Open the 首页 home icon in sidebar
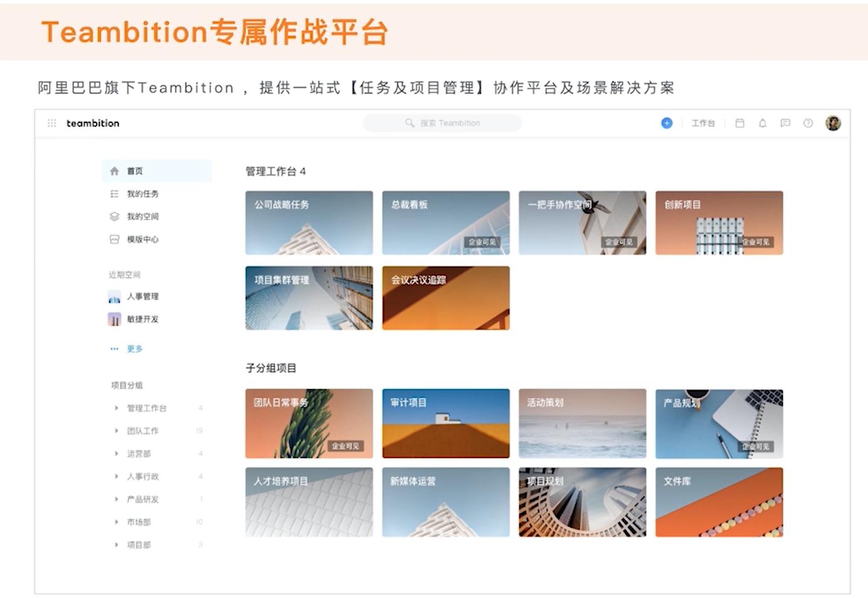The height and width of the screenshot is (598, 868). tap(115, 170)
